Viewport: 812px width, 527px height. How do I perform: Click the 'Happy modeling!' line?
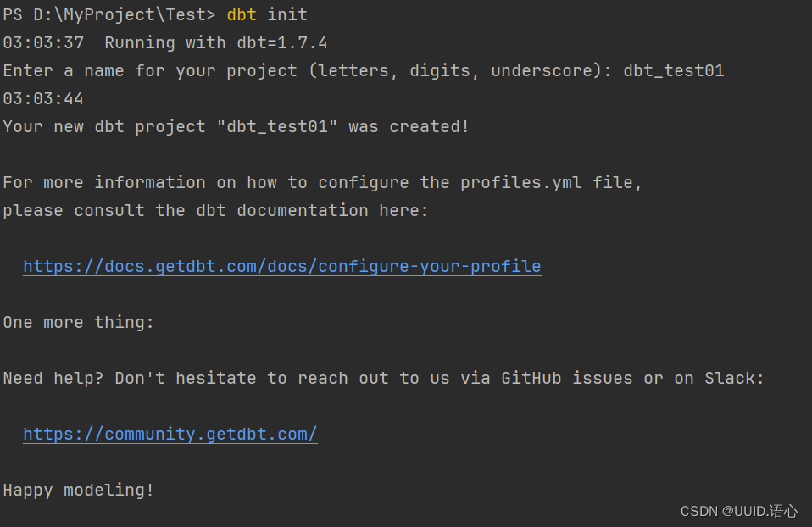78,491
